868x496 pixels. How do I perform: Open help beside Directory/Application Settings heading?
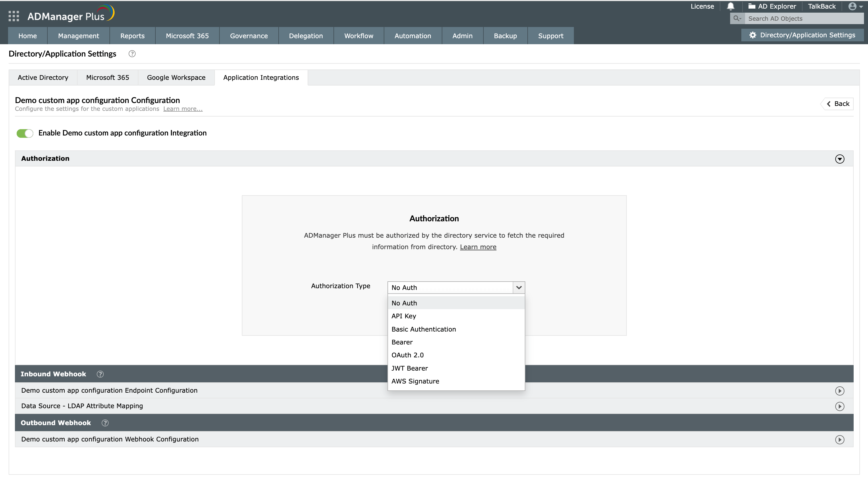point(132,53)
